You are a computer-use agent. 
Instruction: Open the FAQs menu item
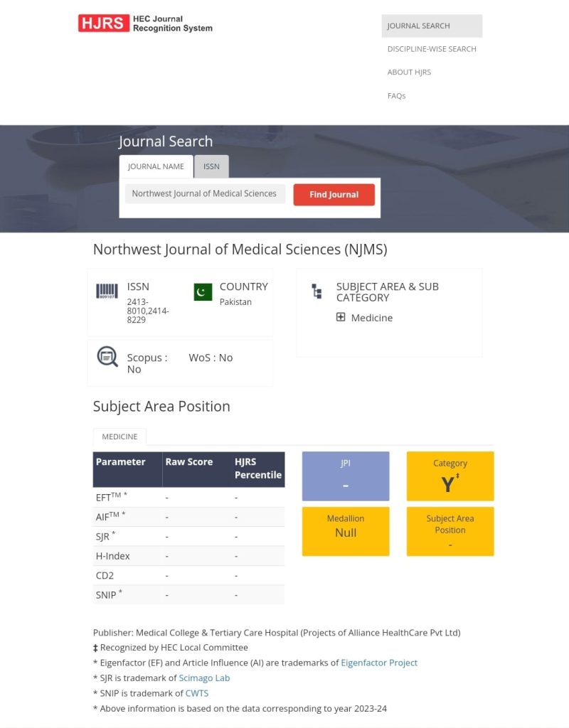[396, 96]
